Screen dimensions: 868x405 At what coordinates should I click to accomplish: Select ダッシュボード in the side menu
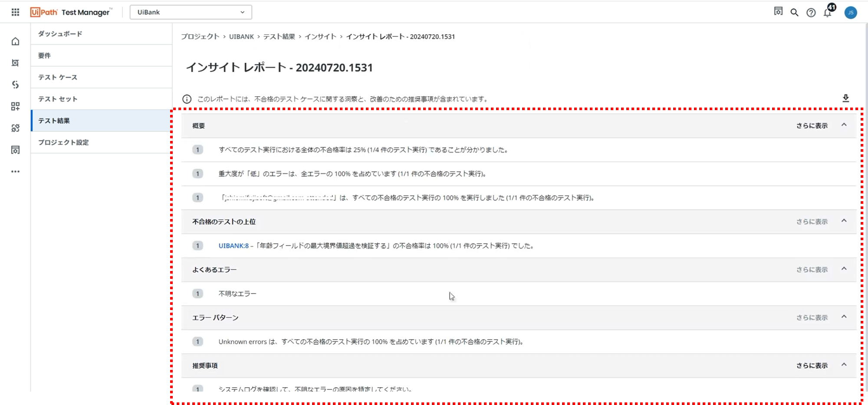pyautogui.click(x=102, y=34)
